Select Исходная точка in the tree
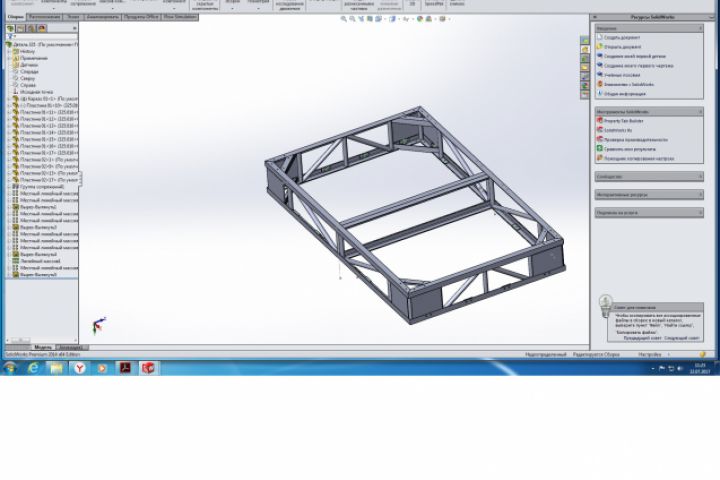The width and height of the screenshot is (720, 480). [x=36, y=92]
